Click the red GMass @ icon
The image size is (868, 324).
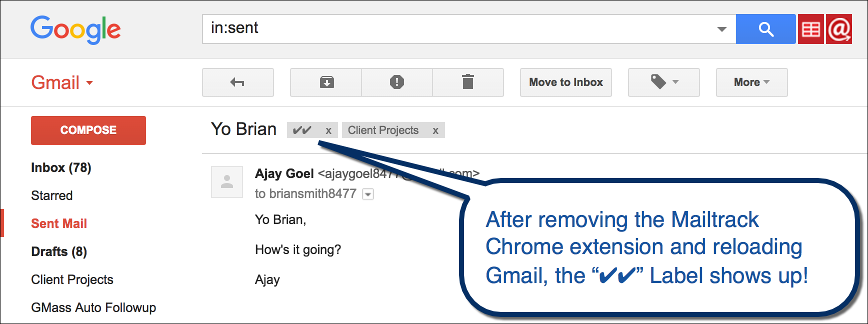click(839, 29)
